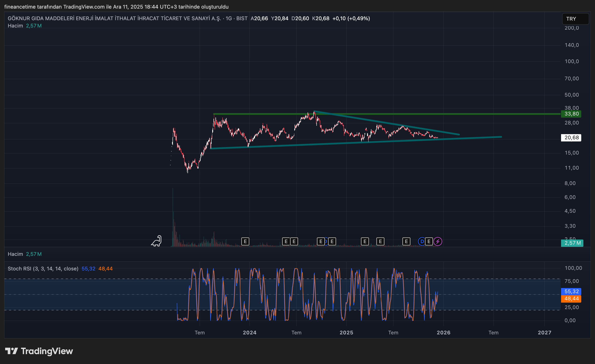Click the upper Hacim volume legend

coord(15,26)
